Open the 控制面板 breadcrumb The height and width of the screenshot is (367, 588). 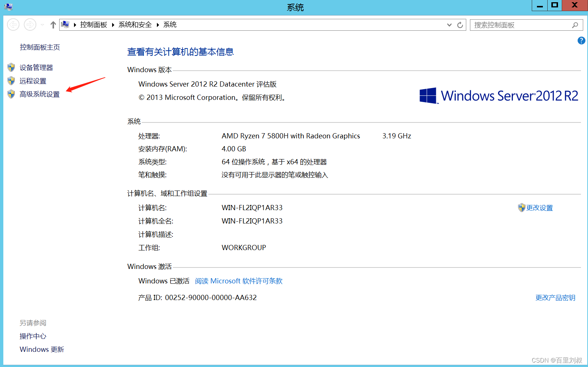point(94,25)
